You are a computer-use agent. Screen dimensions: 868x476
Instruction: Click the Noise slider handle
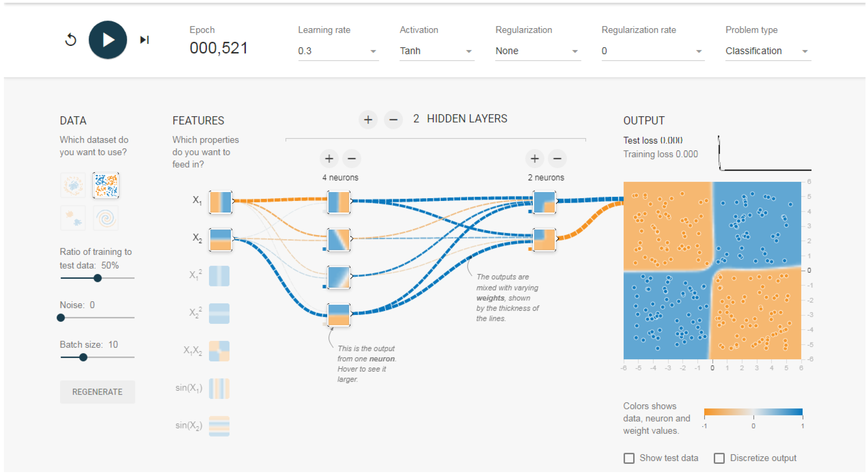61,318
